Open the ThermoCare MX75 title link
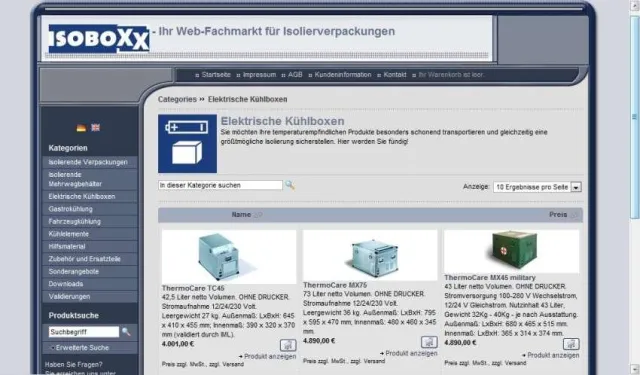640x375 pixels. point(335,285)
